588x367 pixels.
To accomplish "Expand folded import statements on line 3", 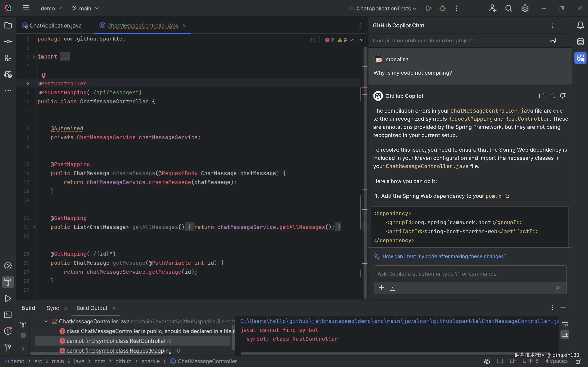I will coord(34,56).
